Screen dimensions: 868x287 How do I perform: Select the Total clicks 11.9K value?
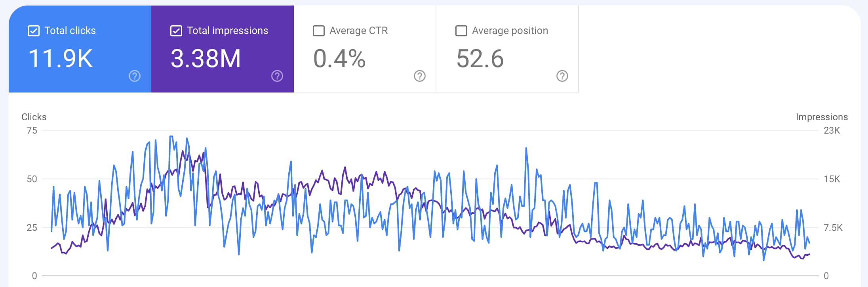(x=61, y=59)
